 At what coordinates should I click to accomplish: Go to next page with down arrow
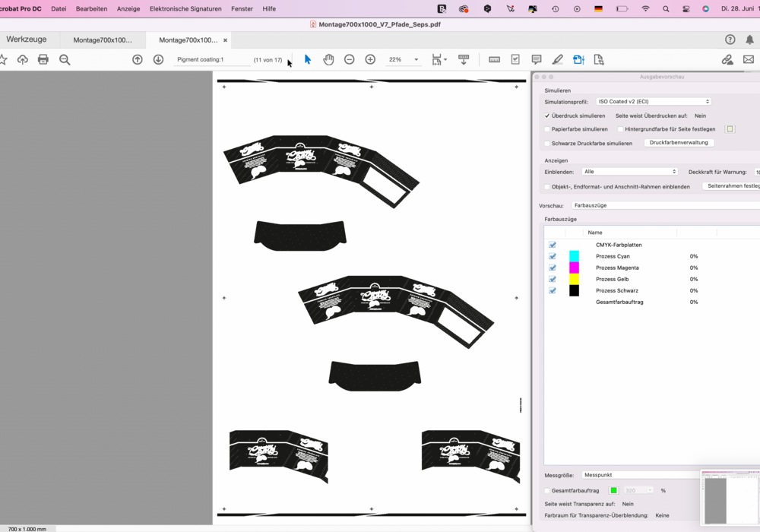[x=159, y=59]
